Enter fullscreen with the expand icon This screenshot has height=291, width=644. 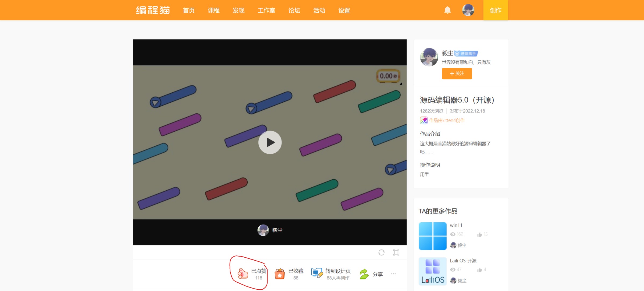click(396, 253)
